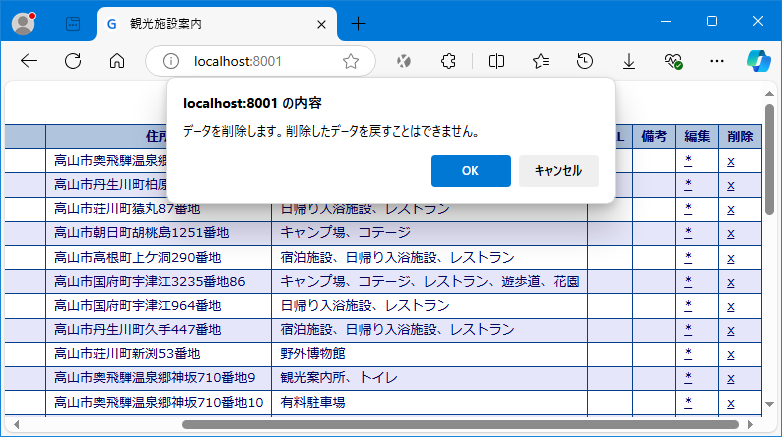Select the キャンプ場、コテージ cell

point(429,233)
